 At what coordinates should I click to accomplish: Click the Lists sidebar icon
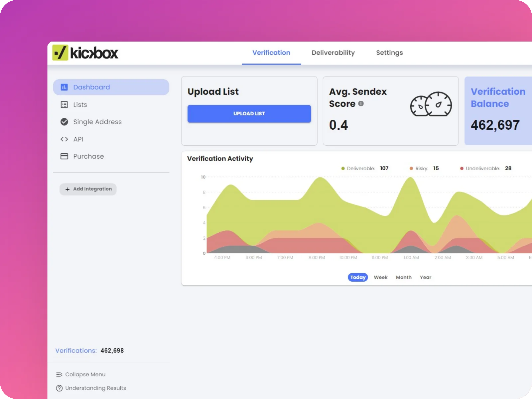(x=64, y=105)
